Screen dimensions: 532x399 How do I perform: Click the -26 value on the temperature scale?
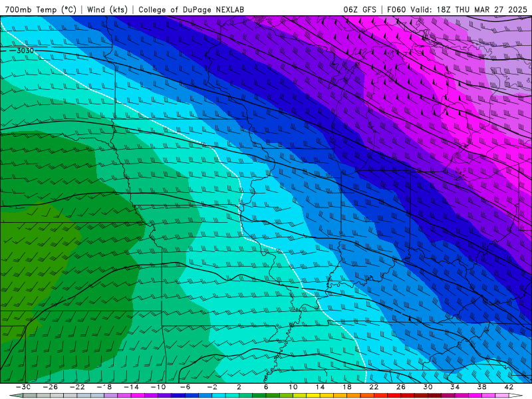pos(51,387)
